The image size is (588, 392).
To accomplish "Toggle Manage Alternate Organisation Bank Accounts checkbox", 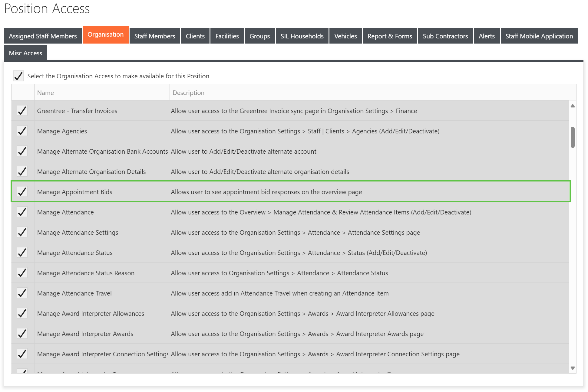I will pos(22,151).
